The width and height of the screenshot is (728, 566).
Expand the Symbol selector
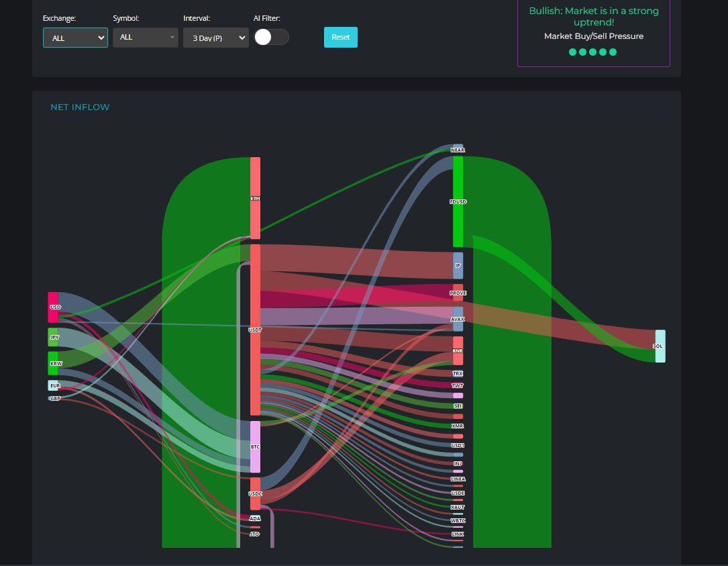tap(145, 38)
